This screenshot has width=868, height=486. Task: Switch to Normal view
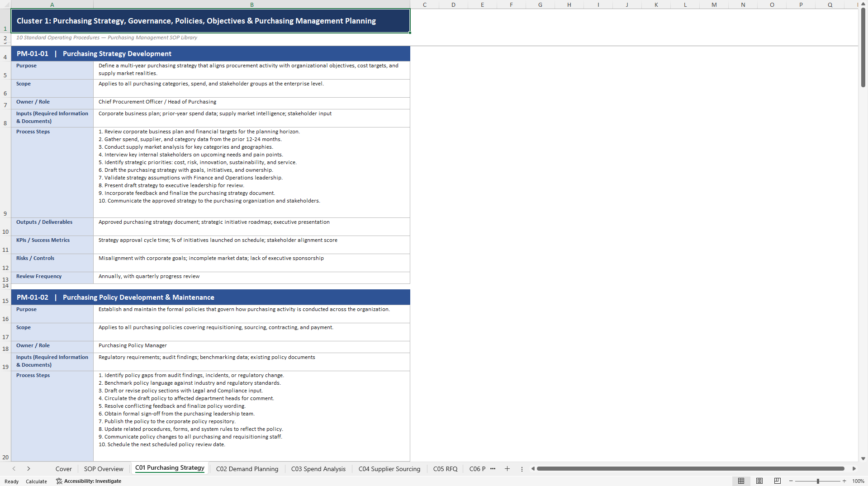coord(741,481)
